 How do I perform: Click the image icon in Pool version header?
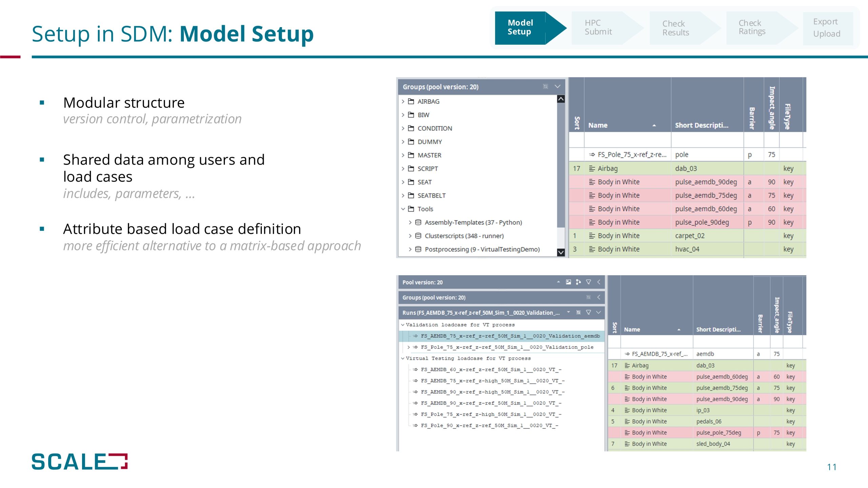568,282
